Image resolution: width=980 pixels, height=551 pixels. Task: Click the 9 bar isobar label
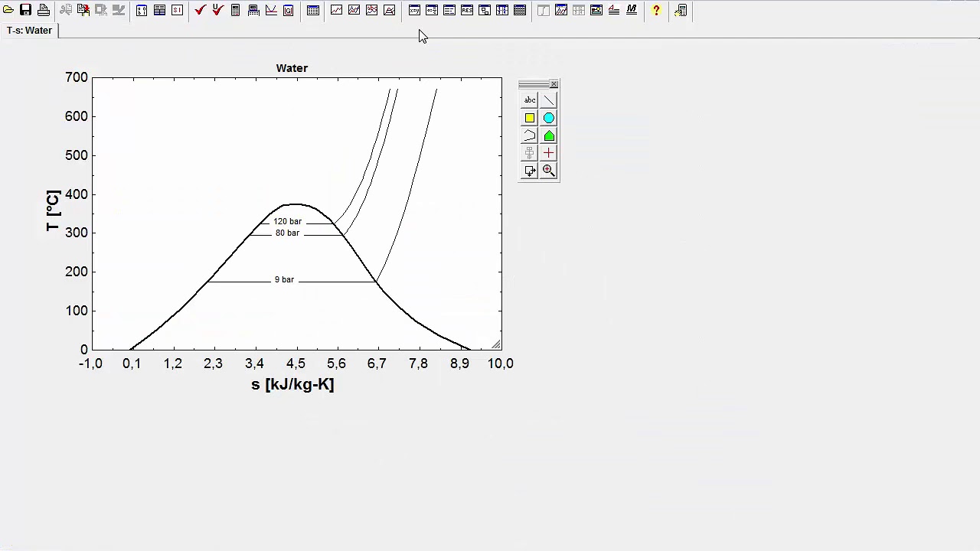284,280
